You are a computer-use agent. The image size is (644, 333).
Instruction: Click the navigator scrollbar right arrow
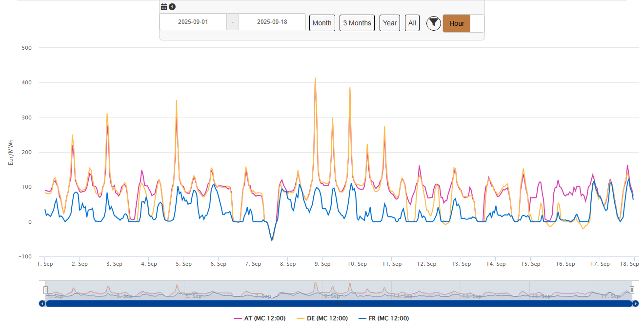(x=635, y=303)
